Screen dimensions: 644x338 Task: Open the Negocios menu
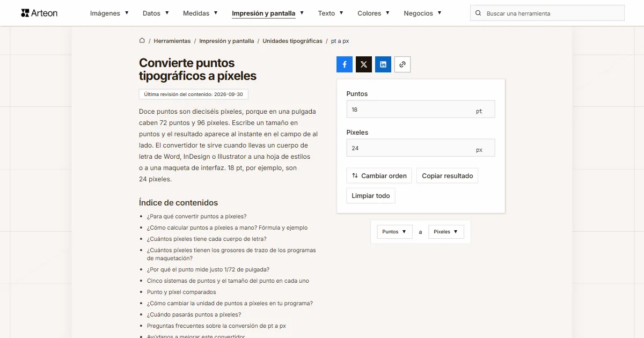[x=422, y=13]
